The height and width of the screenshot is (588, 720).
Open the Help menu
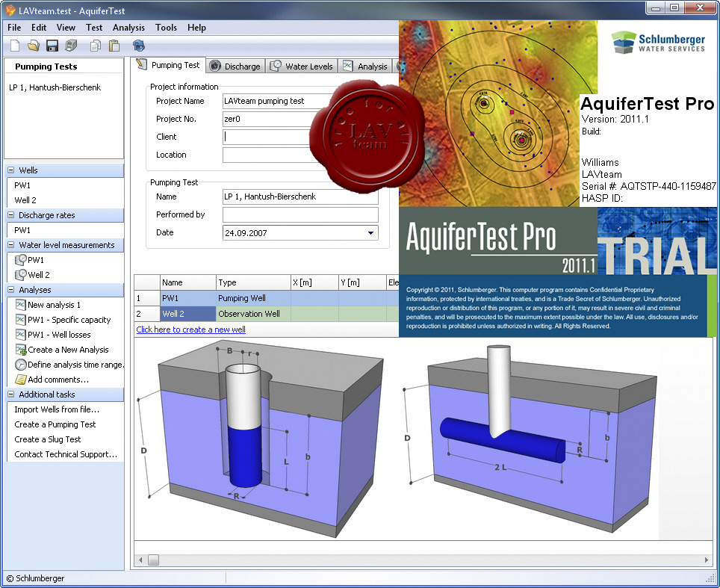(x=196, y=28)
